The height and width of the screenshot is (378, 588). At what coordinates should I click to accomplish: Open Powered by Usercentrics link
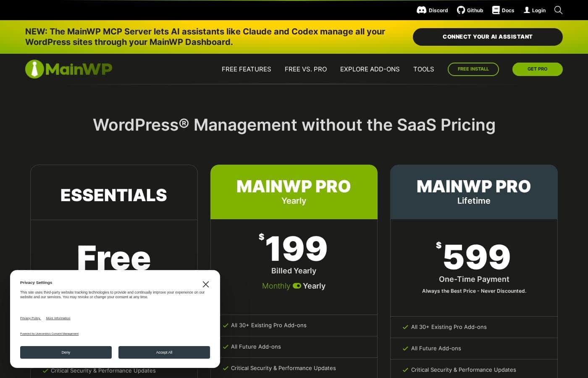point(50,334)
